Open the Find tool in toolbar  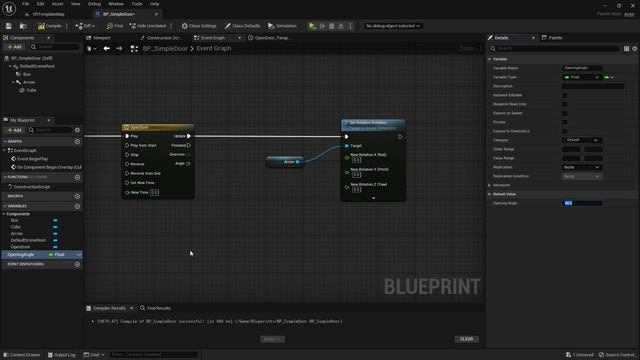[x=115, y=26]
